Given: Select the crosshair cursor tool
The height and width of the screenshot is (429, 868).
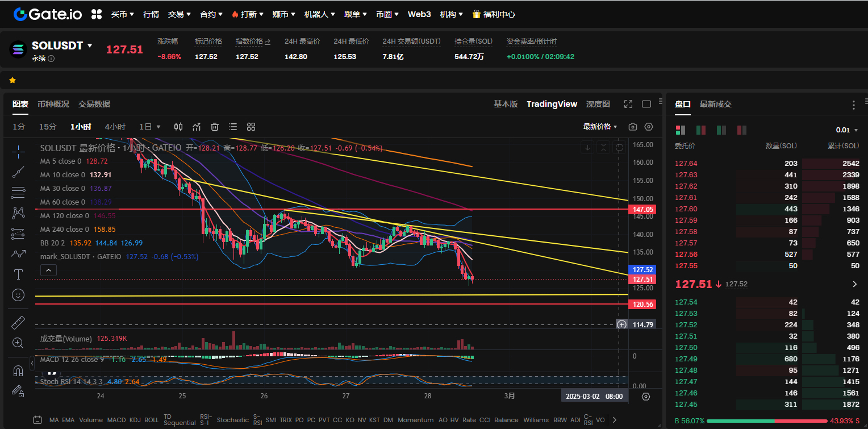Looking at the screenshot, I should pyautogui.click(x=18, y=151).
